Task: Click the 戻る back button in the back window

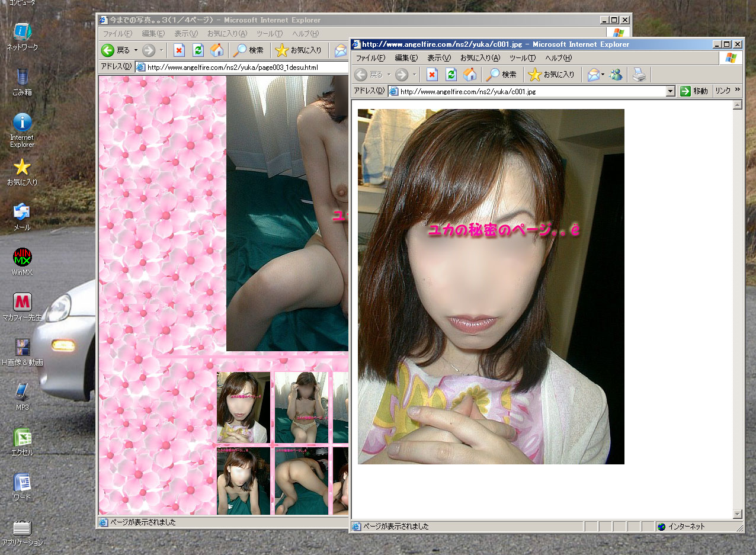Action: [116, 50]
